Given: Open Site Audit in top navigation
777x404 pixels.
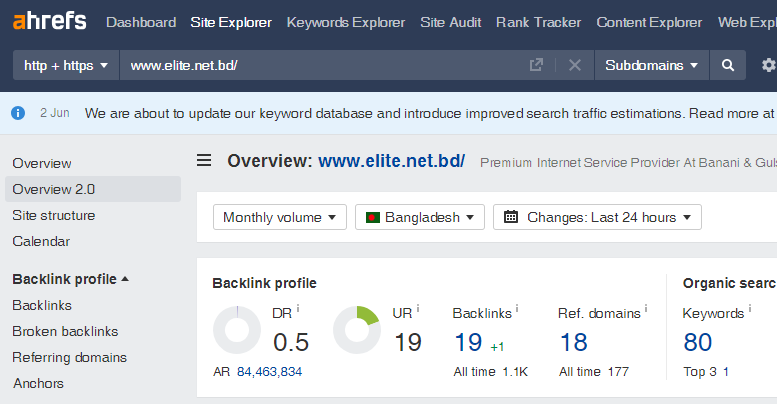Looking at the screenshot, I should click(450, 22).
